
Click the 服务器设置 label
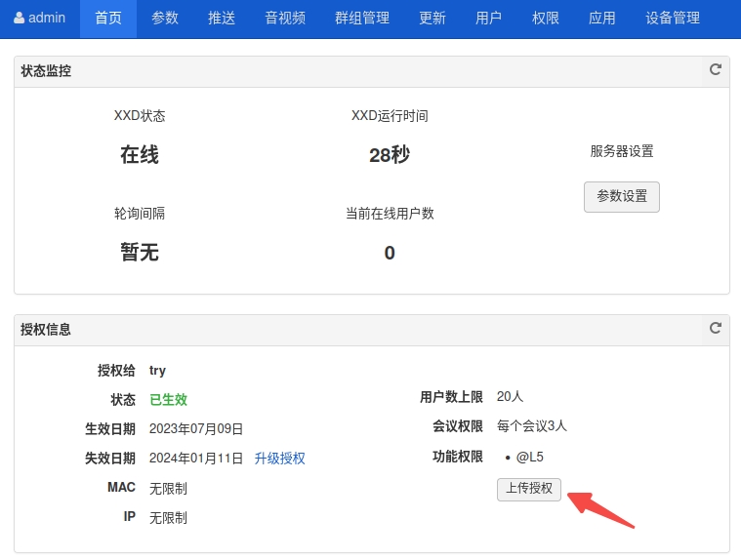point(622,151)
